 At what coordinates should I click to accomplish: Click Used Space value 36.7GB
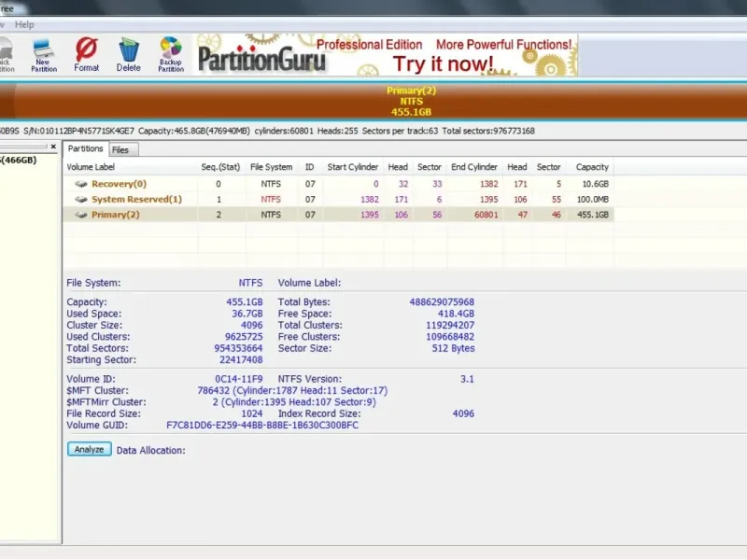247,314
